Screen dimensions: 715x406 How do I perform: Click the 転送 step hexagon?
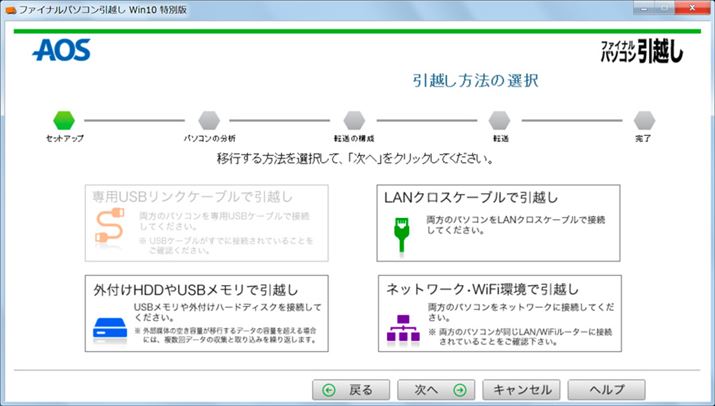[499, 121]
